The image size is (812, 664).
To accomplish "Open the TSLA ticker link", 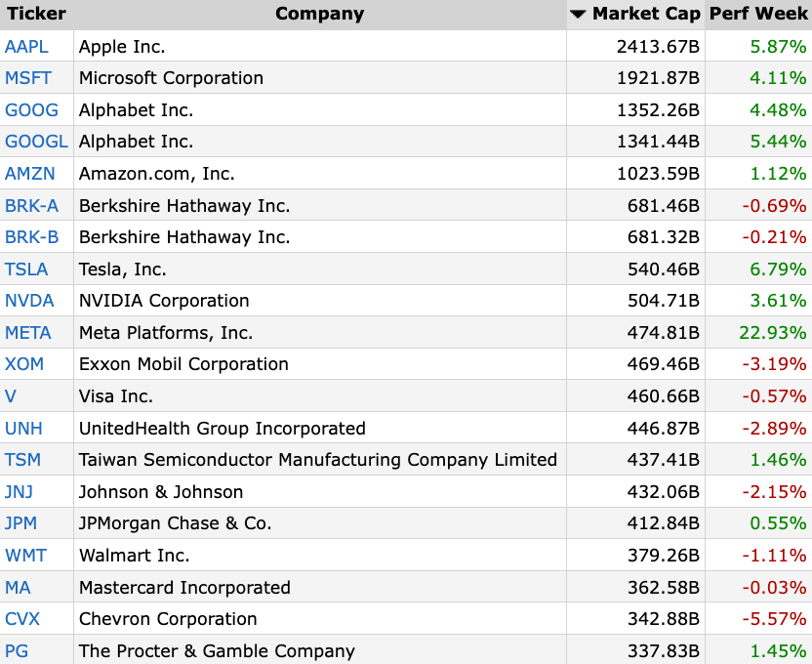I will point(26,270).
